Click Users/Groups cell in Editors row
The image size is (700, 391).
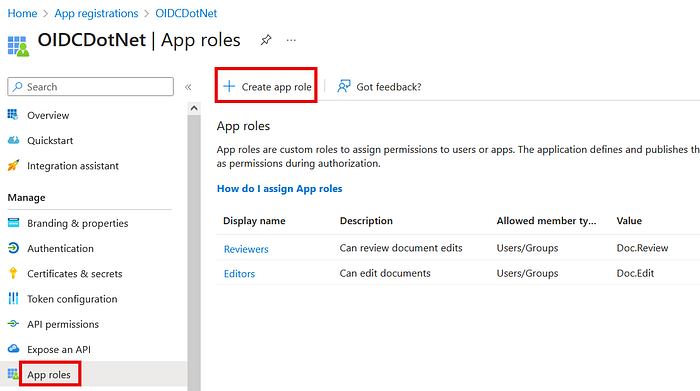tap(527, 273)
